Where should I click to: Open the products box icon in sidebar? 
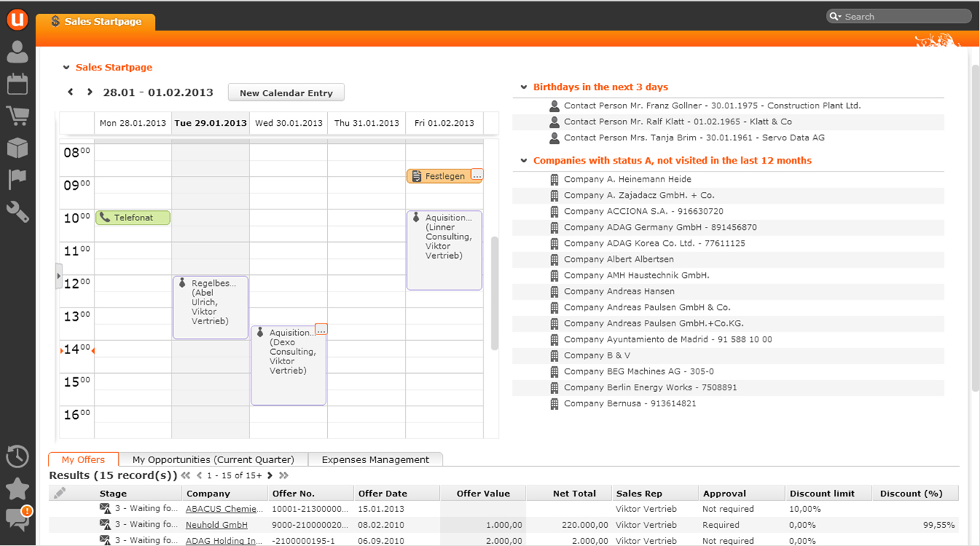pos(17,148)
